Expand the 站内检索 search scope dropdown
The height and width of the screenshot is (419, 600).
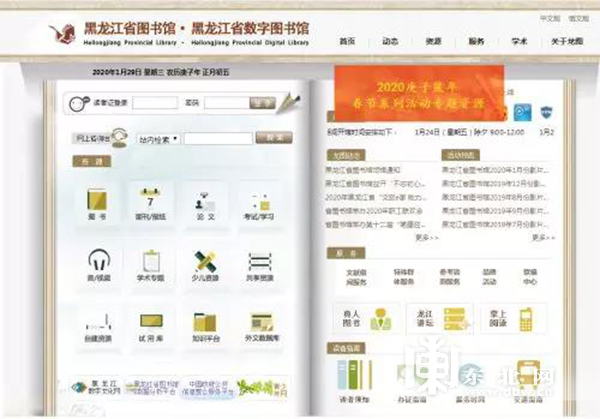(x=158, y=139)
